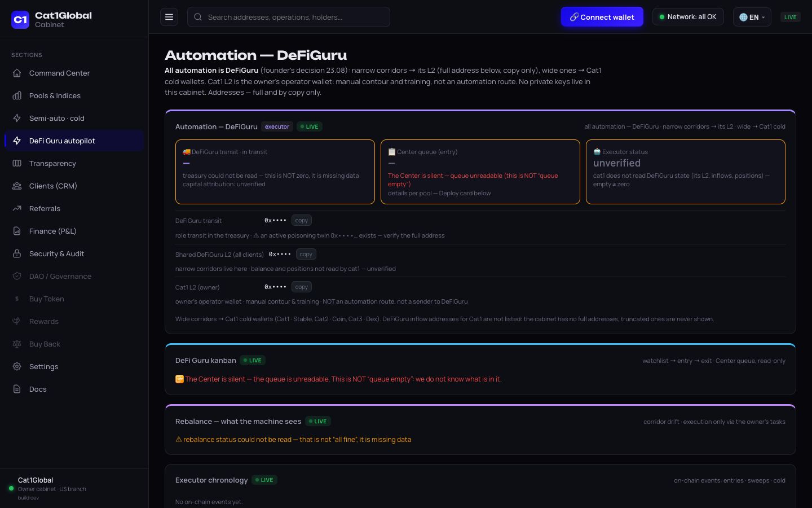This screenshot has height=508, width=812.
Task: Click the Settings gear icon
Action: point(17,366)
